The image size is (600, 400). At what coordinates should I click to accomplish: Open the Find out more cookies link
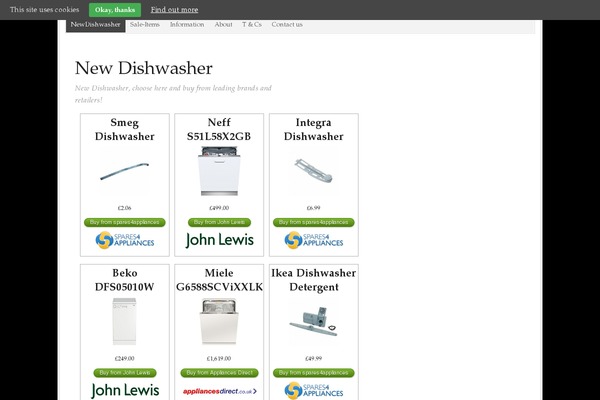(x=174, y=10)
